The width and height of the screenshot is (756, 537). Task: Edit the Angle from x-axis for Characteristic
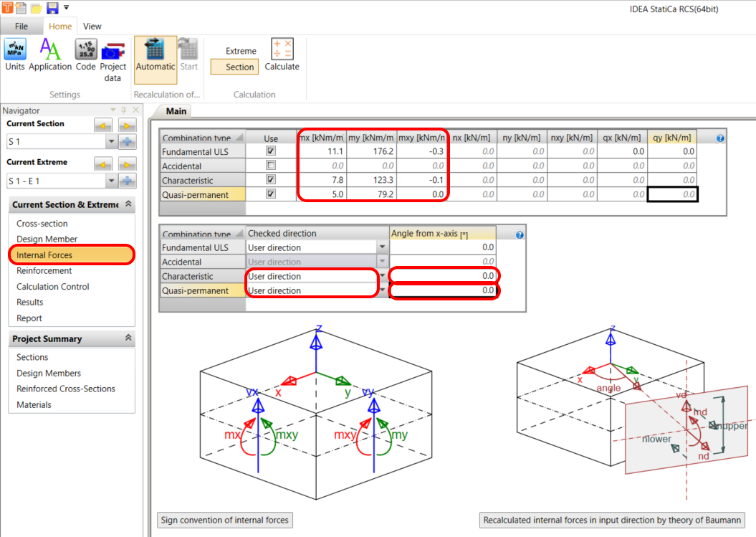click(444, 276)
